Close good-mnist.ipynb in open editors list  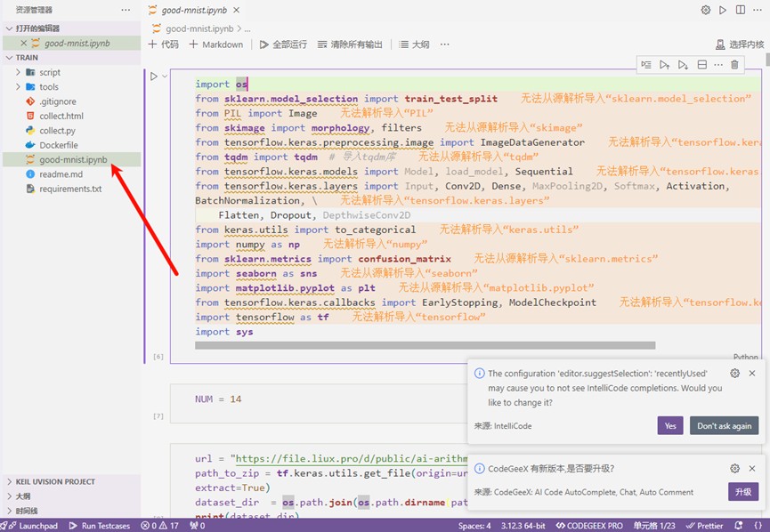(23, 44)
